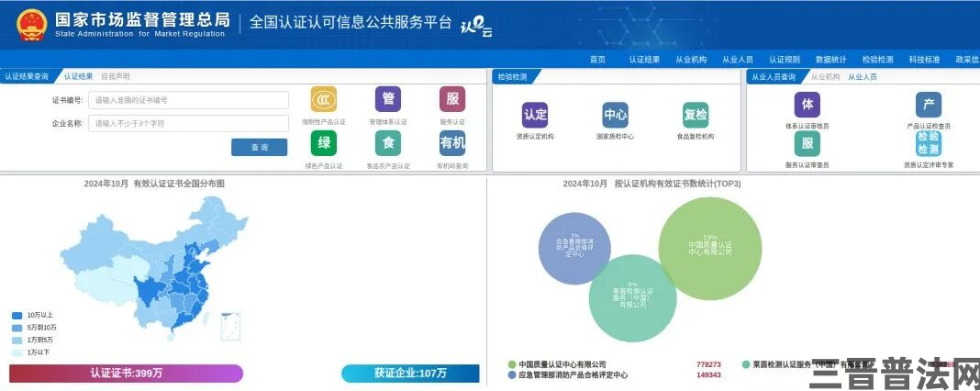
Task: Open the 科技标准 navigation menu
Action: pyautogui.click(x=924, y=60)
